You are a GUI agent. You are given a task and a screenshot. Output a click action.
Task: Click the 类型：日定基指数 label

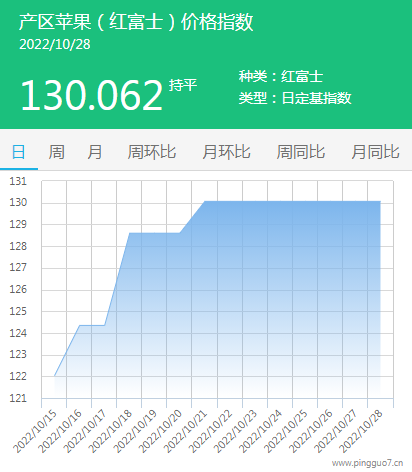295,98
